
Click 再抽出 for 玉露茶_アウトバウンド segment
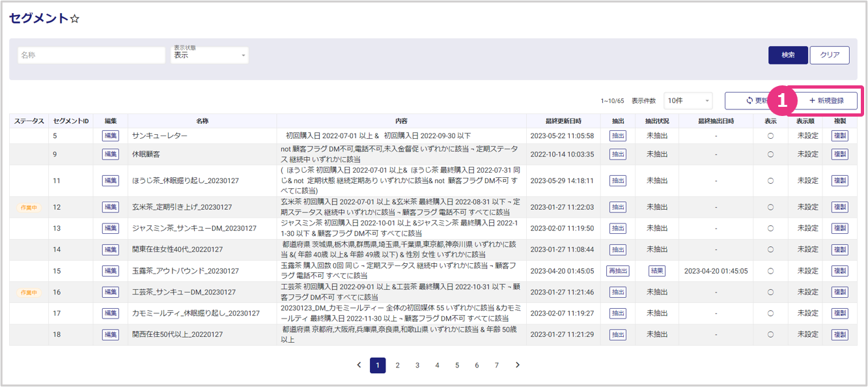618,271
